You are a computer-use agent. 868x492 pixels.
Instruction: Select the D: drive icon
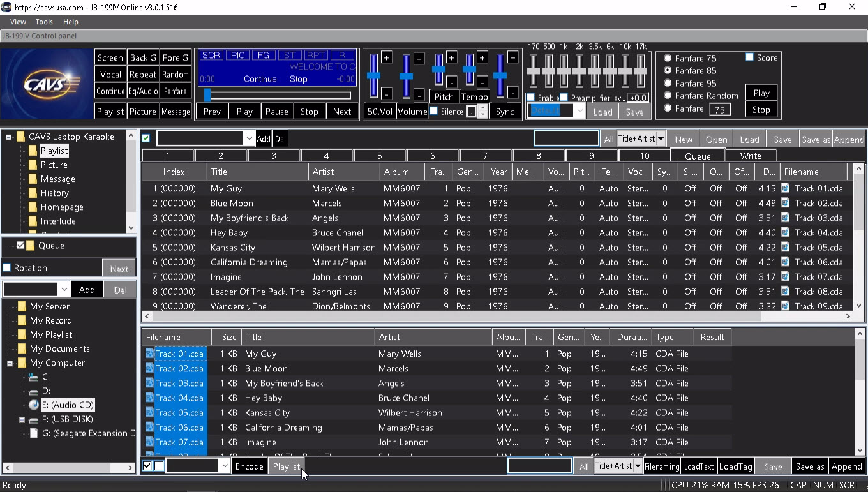click(34, 391)
